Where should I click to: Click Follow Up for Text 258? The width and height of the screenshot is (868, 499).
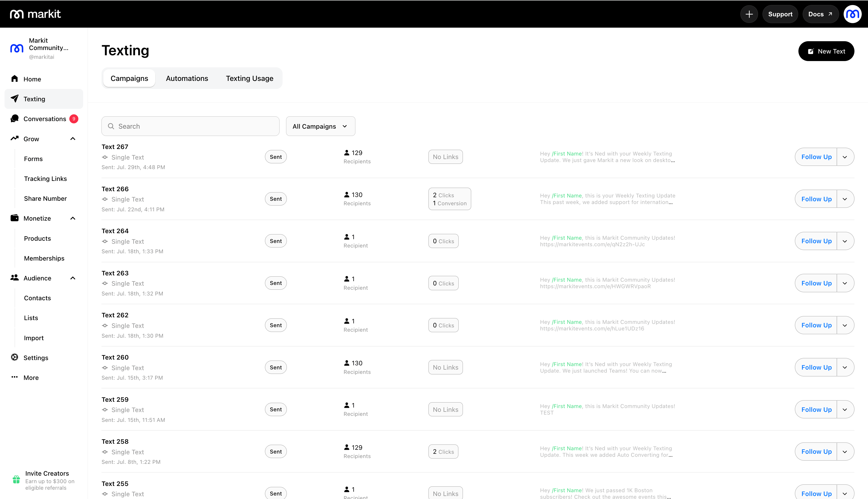[816, 452]
